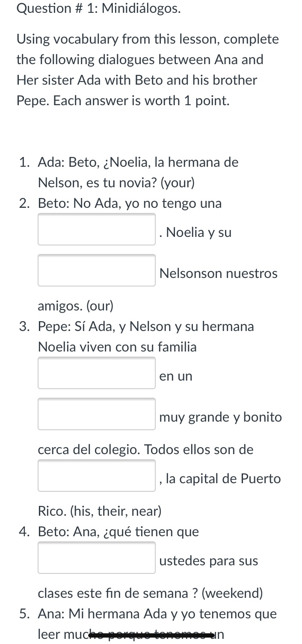Select the blank before "muy grande y bonito"
The image size is (302, 644).
point(97,414)
